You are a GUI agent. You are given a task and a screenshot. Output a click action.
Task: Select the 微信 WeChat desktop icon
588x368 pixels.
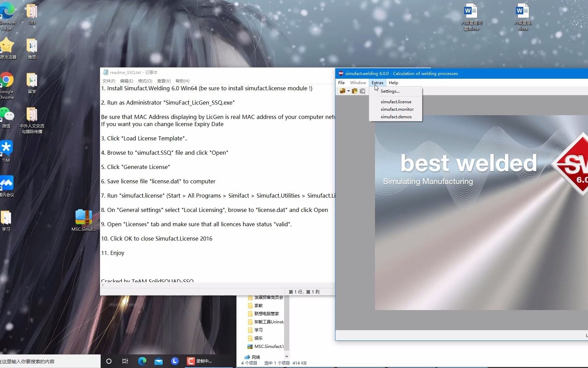click(7, 118)
